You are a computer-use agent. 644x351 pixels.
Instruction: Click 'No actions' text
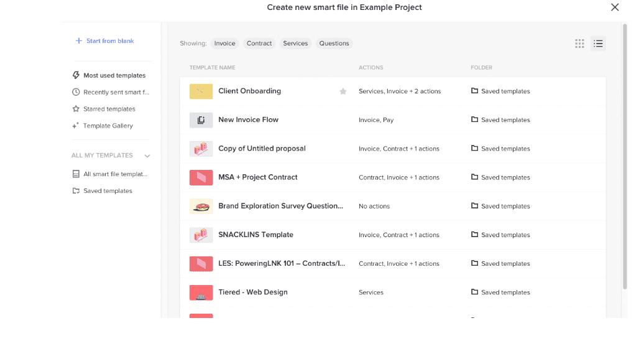pos(374,207)
